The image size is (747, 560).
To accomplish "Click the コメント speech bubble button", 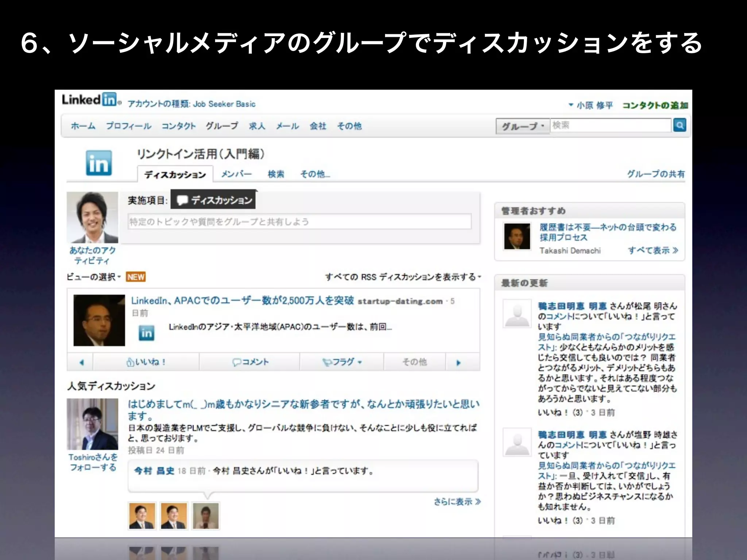I will 250,362.
